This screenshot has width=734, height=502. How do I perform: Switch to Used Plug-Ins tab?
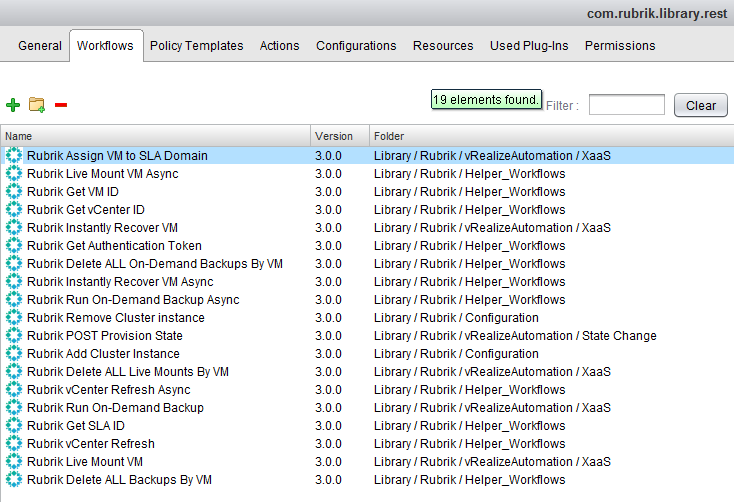point(529,46)
